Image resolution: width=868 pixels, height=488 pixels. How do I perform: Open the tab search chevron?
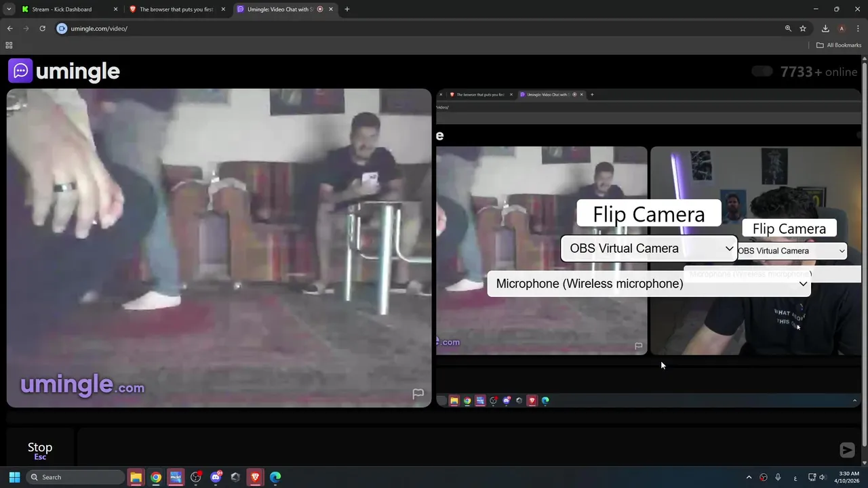[9, 9]
